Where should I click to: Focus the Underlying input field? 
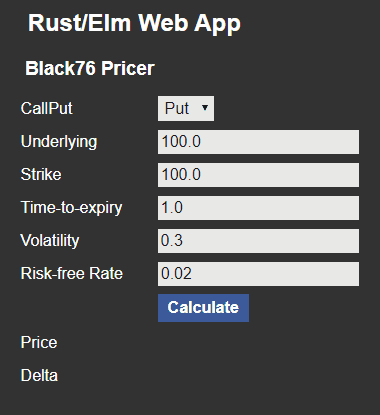pyautogui.click(x=258, y=142)
